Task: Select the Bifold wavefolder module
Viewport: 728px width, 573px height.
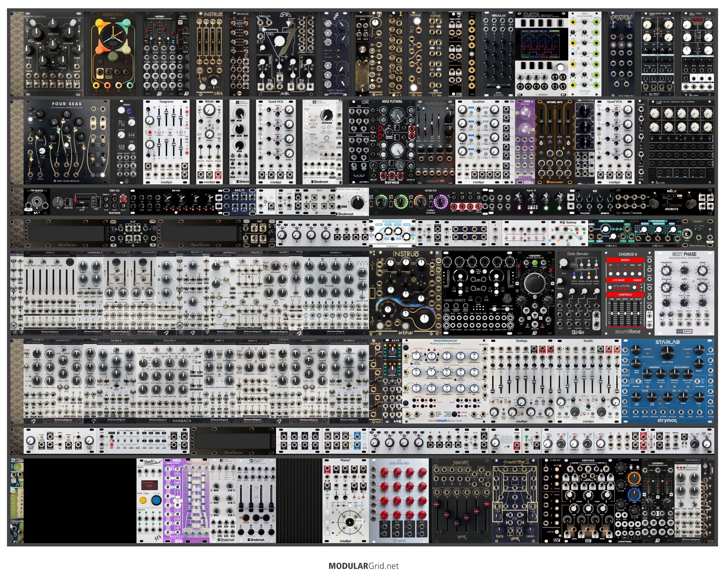Action: click(x=209, y=142)
